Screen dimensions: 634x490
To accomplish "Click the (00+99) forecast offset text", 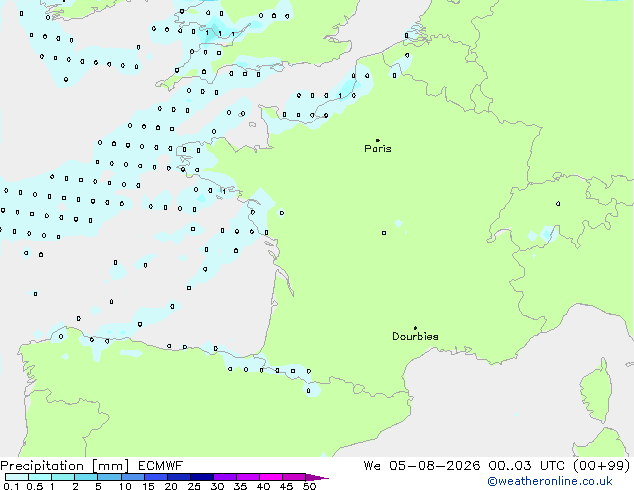I will [x=602, y=466].
